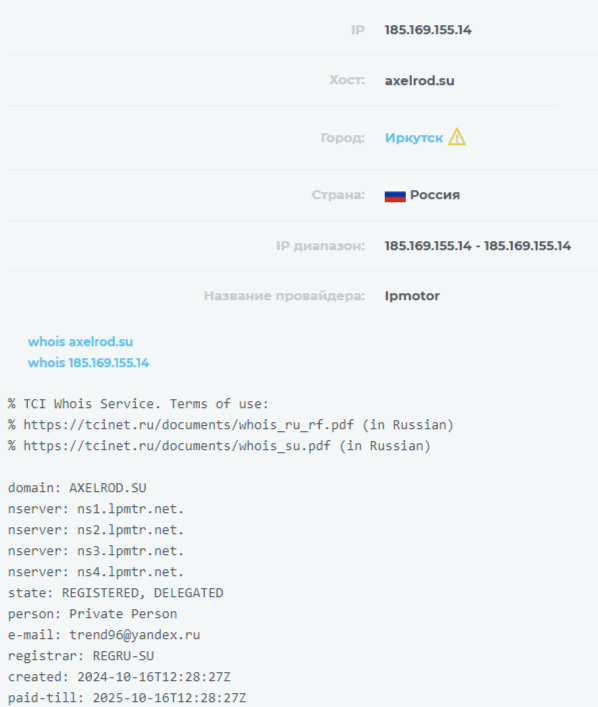Click the e-mail trend96@yandex.ru text
Screen dimensions: 598x707
click(135, 635)
